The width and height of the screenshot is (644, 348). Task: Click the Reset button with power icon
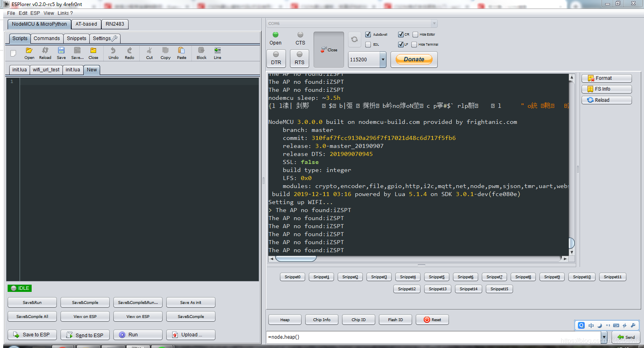[x=432, y=320]
